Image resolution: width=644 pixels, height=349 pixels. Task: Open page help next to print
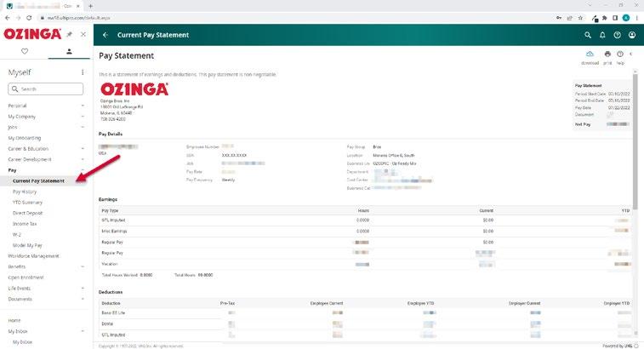(620, 58)
